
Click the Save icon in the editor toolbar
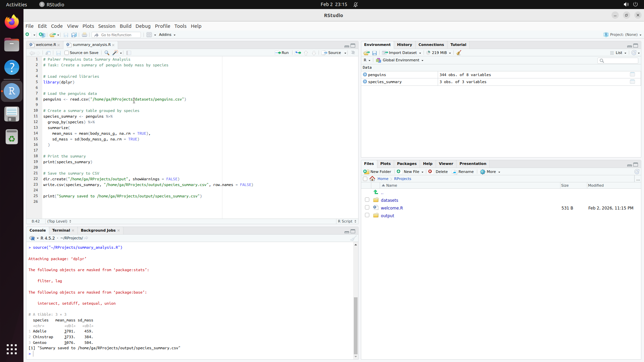(x=58, y=53)
